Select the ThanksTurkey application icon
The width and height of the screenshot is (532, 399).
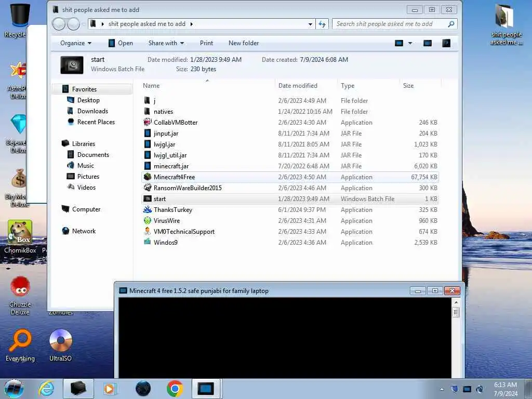(x=147, y=209)
